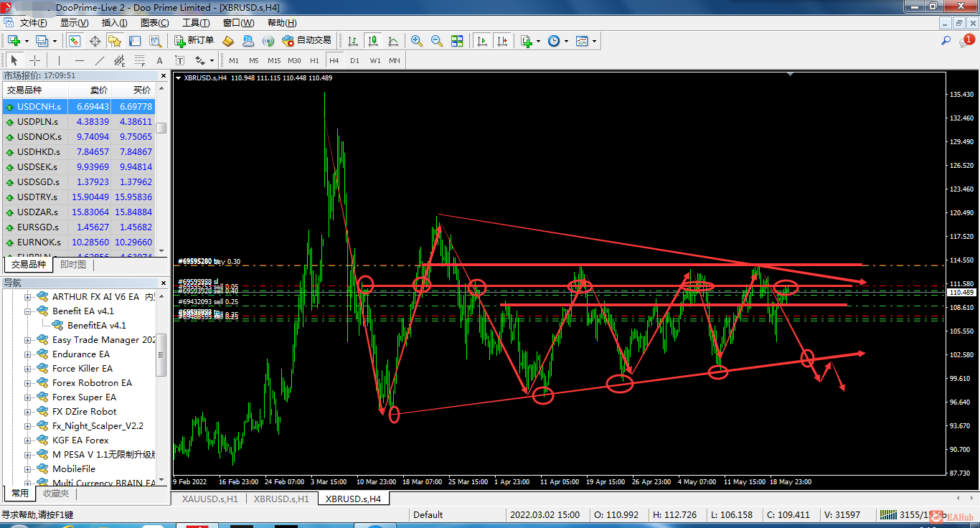Viewport: 980px width, 528px height.
Task: Select the BenefitEA v4.1 child item
Action: [89, 326]
